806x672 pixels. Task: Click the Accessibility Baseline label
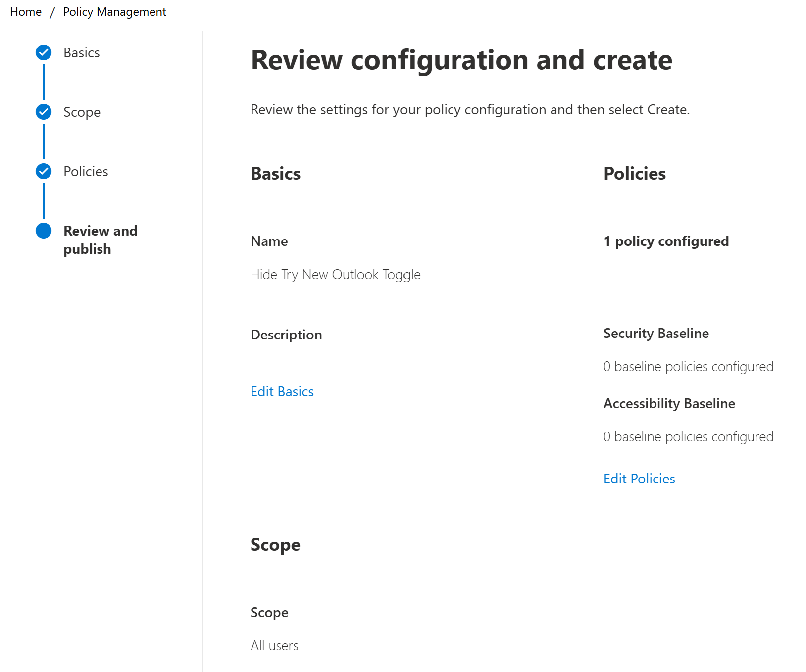pyautogui.click(x=669, y=404)
